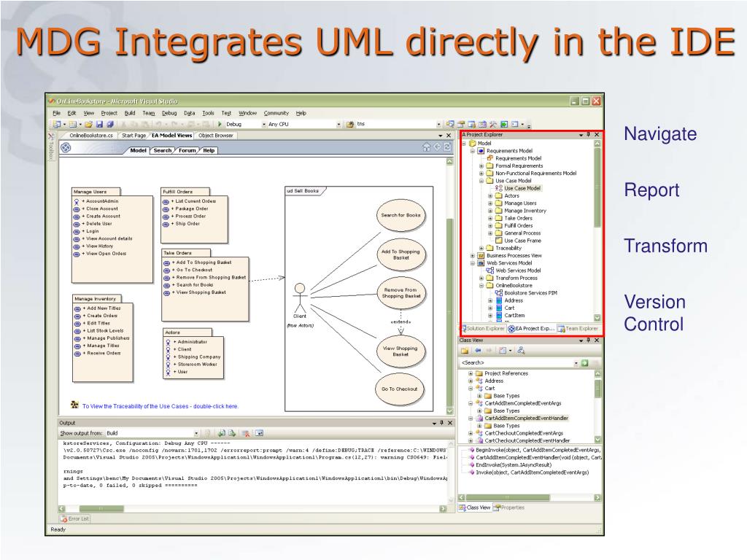Viewport: 747px width, 560px height.
Task: Open the Team Explorer panel tab
Action: tap(578, 329)
